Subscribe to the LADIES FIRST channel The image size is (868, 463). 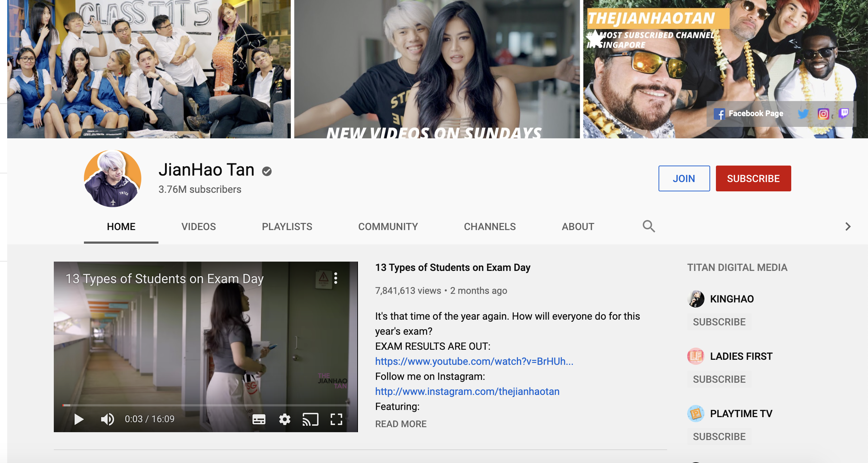[x=719, y=379]
